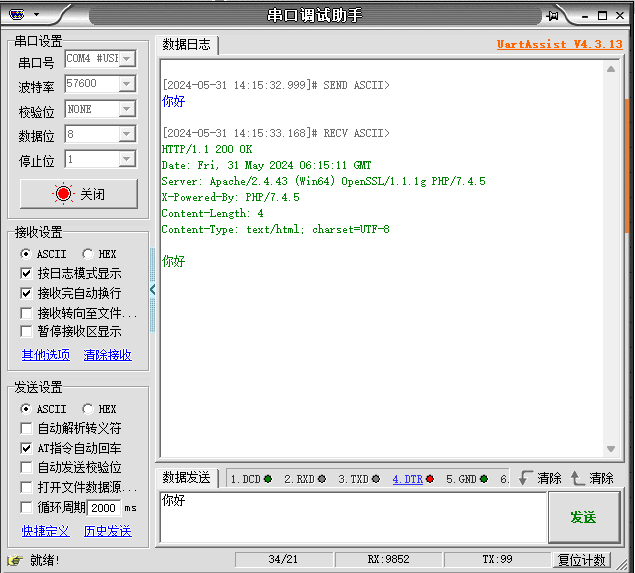Open the 串口号 COM4 dropdown

126,59
